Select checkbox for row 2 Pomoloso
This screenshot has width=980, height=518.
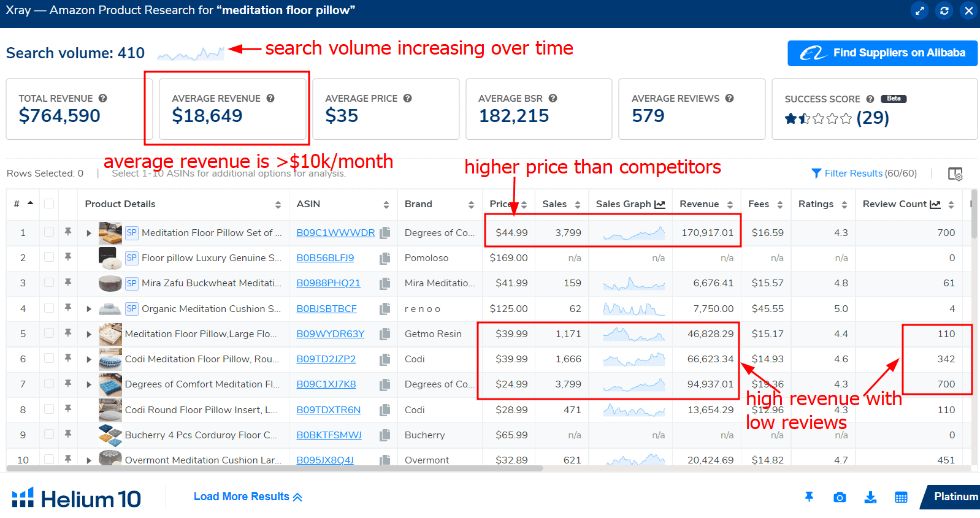pyautogui.click(x=49, y=257)
